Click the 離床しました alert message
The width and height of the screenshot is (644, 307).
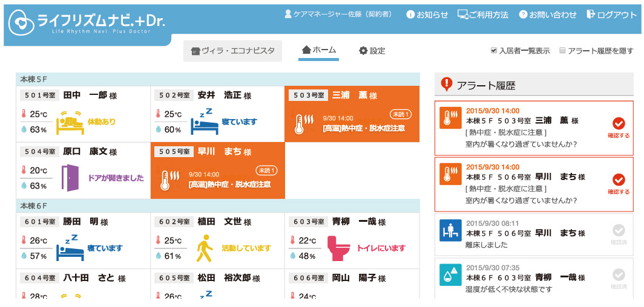(x=487, y=245)
